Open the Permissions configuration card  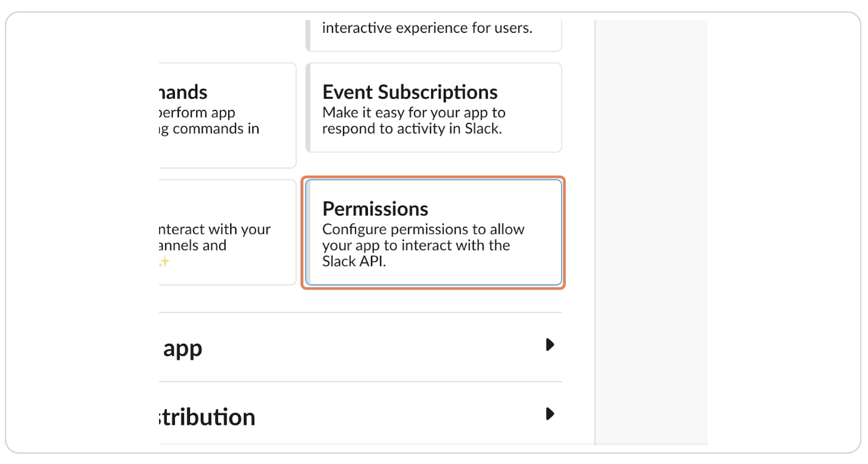point(432,233)
